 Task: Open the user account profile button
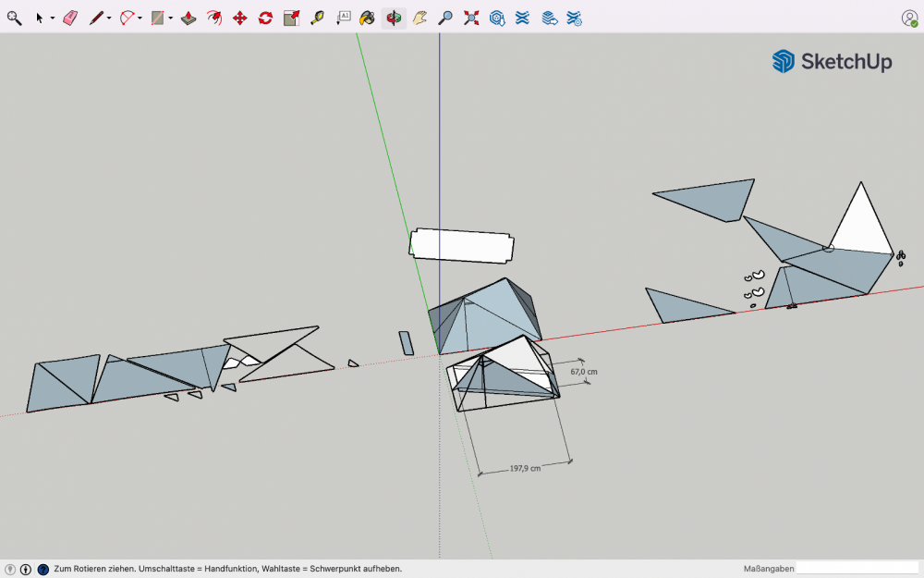[x=909, y=18]
